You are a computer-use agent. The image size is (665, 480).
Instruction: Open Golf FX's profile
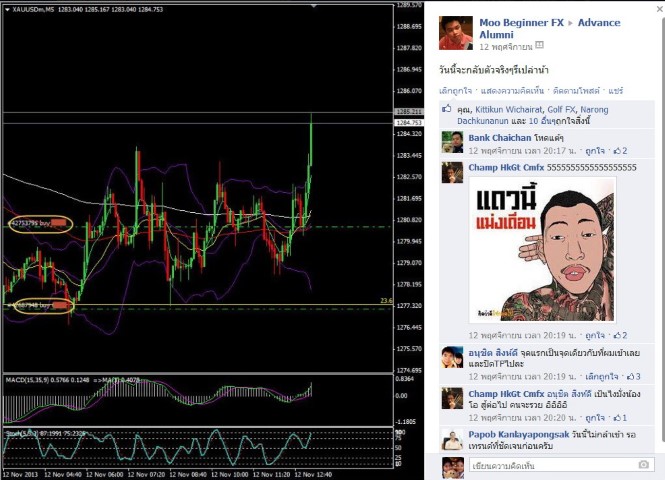tap(561, 109)
